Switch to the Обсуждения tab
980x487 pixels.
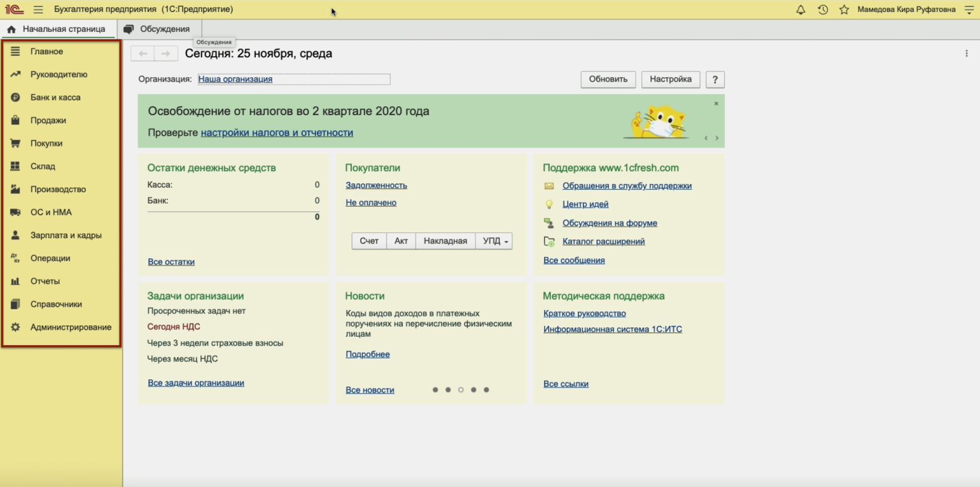coord(158,29)
